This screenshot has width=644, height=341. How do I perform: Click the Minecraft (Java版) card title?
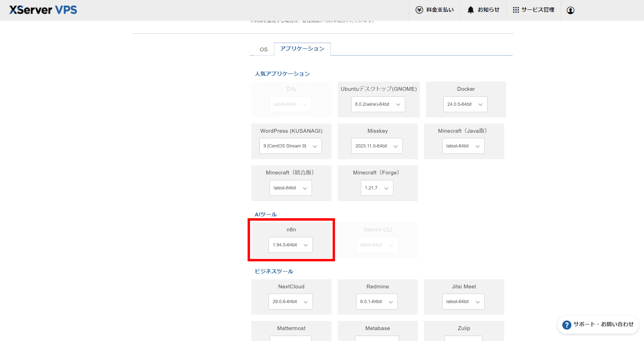(x=463, y=131)
